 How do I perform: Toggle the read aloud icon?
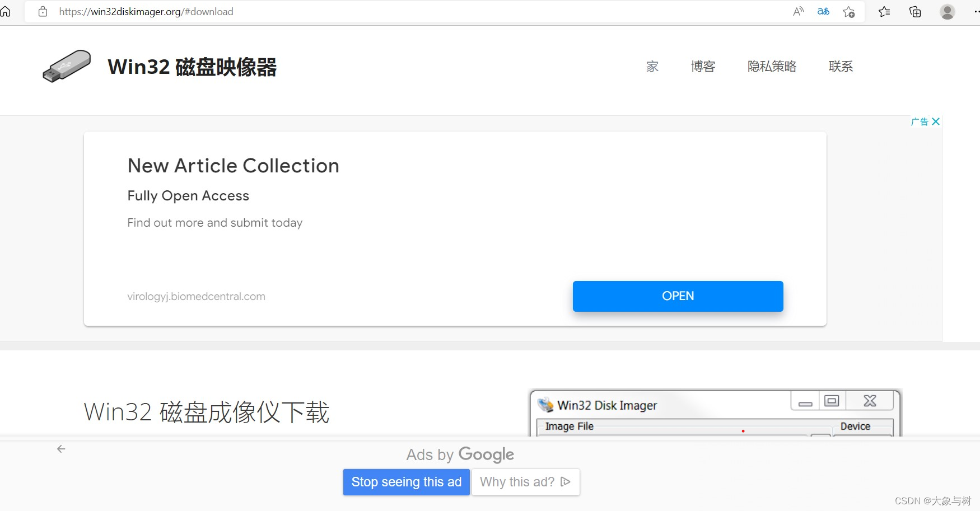pyautogui.click(x=798, y=11)
